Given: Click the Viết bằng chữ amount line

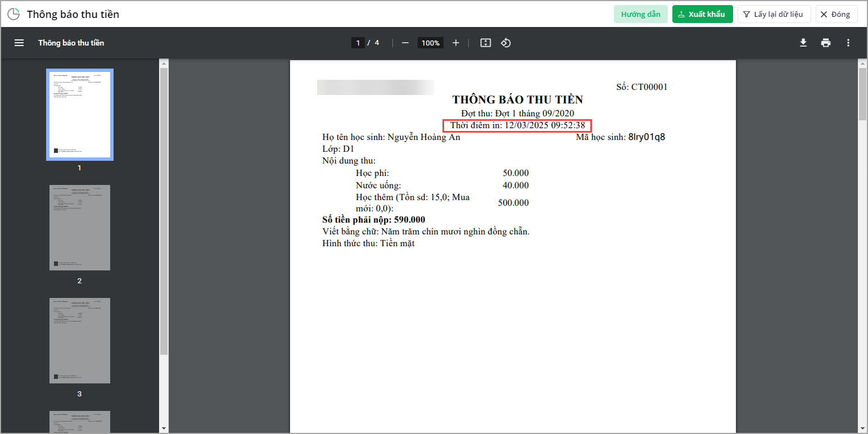Looking at the screenshot, I should click(426, 232).
